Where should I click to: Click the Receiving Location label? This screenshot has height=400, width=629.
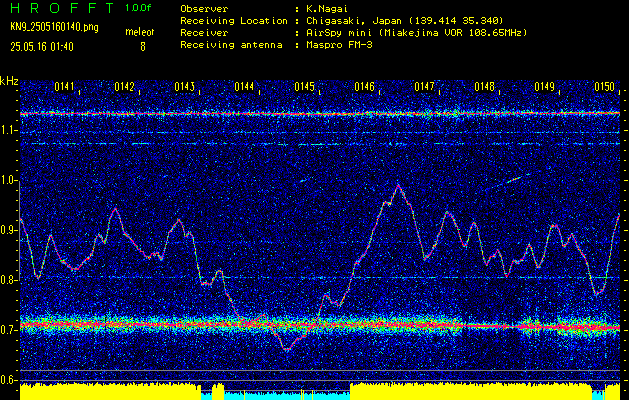point(234,20)
